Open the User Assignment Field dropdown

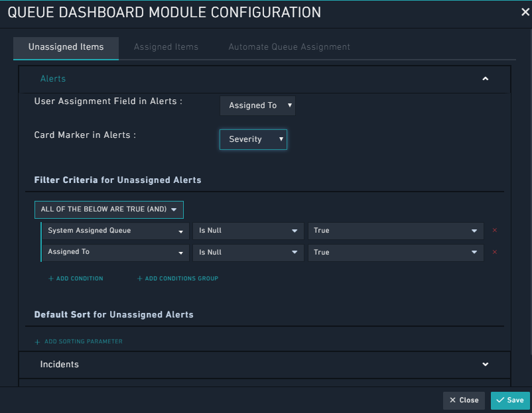coord(257,105)
